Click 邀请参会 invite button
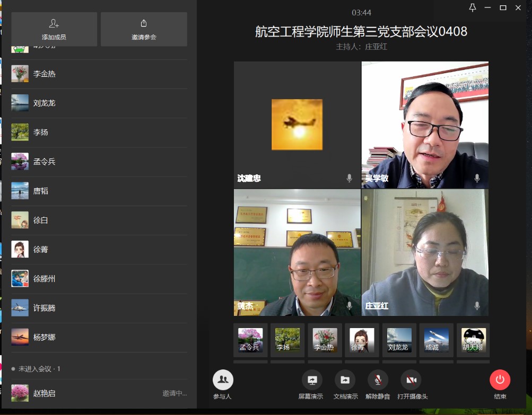The image size is (532, 415). pos(144,29)
